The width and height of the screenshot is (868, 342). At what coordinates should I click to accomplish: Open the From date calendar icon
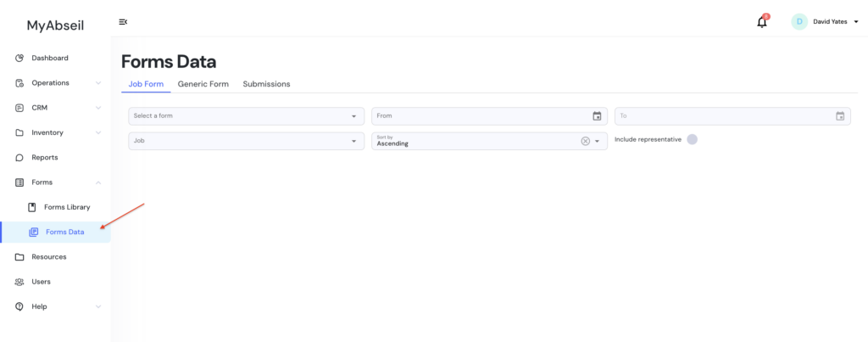[597, 116]
